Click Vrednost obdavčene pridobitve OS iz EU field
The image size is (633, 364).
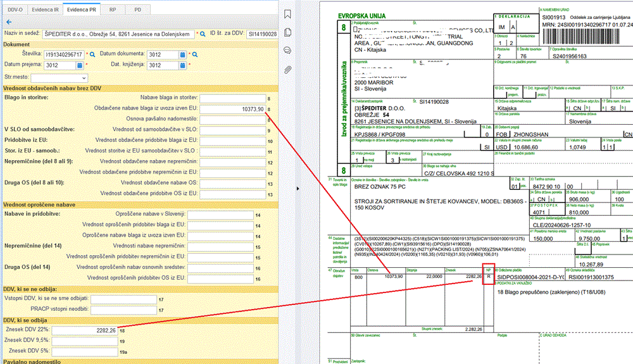[x=232, y=194]
